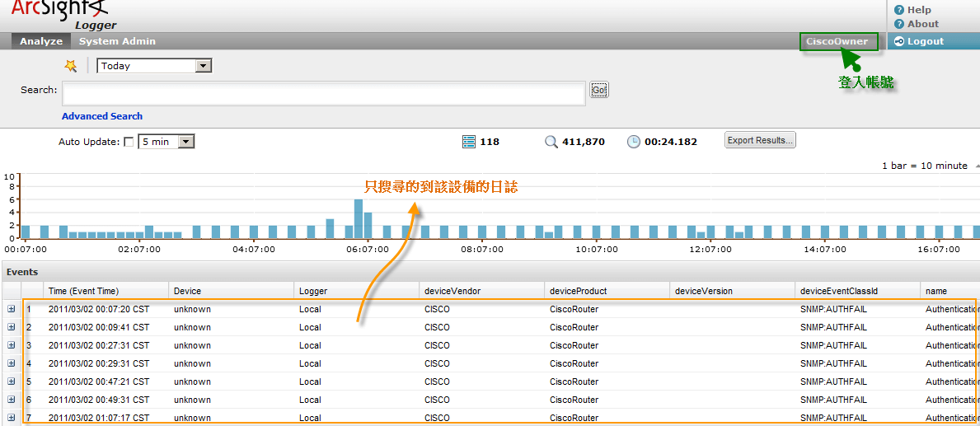Viewport: 980px width, 426px height.
Task: Expand event row 7 details
Action: point(12,418)
